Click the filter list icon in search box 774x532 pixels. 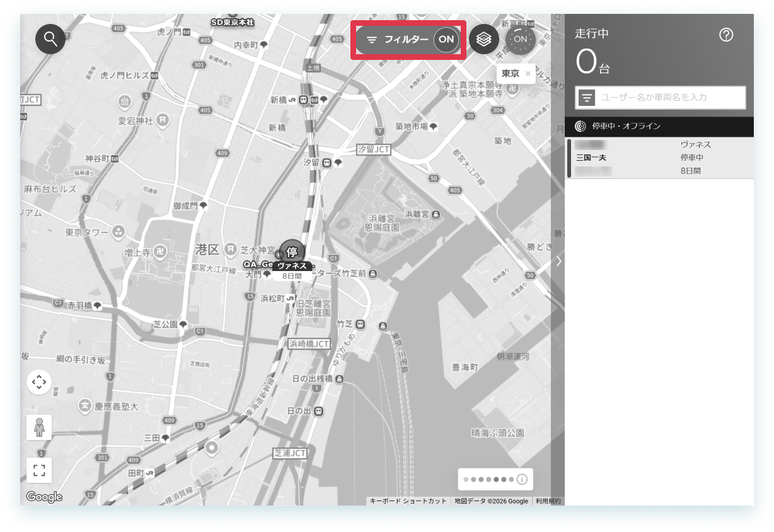(587, 98)
